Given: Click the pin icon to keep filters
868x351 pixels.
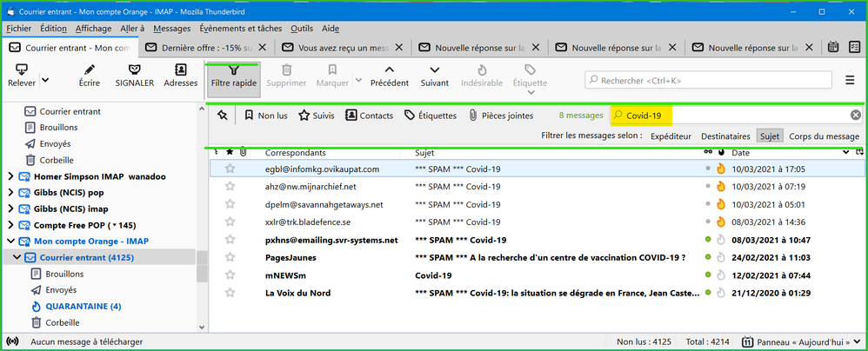Looking at the screenshot, I should click(223, 115).
